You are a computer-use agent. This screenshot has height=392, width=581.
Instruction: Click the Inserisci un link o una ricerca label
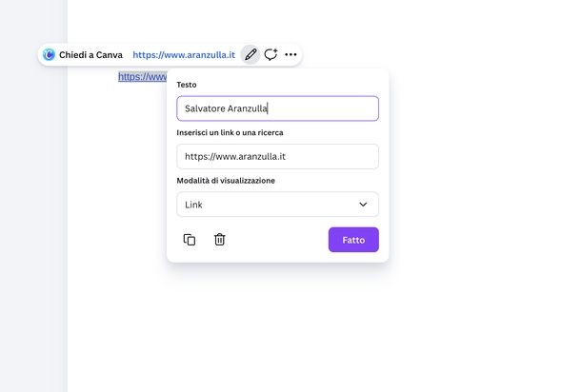(x=230, y=132)
